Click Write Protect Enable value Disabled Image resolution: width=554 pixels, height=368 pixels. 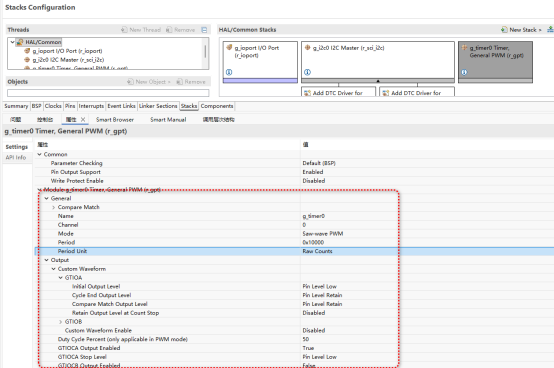click(313, 181)
